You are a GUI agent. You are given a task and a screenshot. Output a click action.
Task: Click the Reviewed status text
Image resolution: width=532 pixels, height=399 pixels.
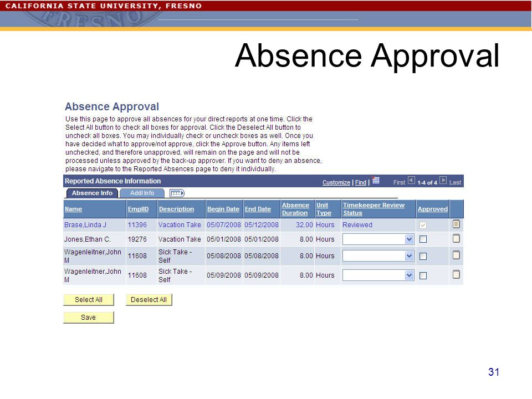point(357,225)
